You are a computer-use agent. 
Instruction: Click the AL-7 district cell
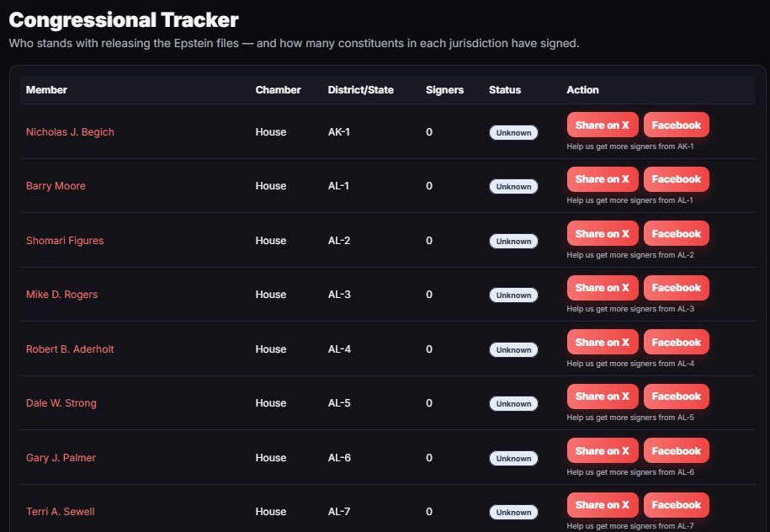coord(339,512)
